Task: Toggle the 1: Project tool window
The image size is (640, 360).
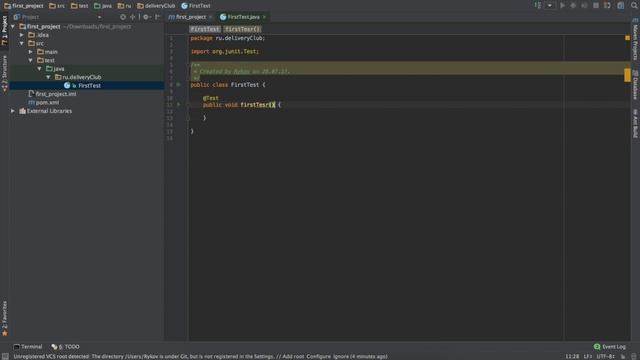Action: point(4,31)
